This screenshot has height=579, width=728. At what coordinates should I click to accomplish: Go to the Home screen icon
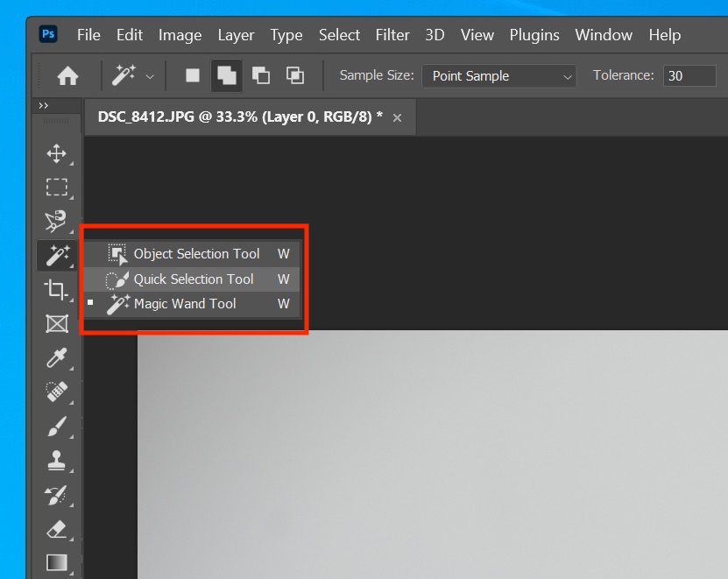click(67, 75)
